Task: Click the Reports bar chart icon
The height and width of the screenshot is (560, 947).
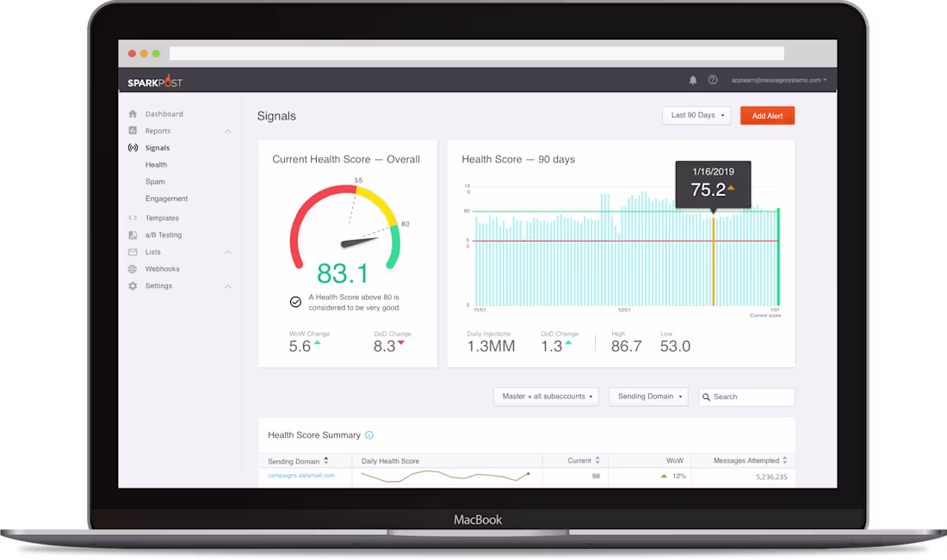Action: 133,131
